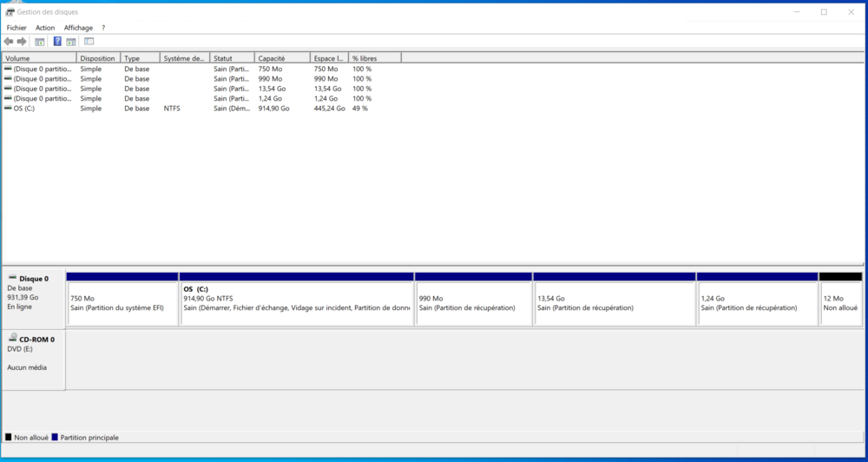Open the ? help menu
This screenshot has width=868, height=462.
(103, 28)
